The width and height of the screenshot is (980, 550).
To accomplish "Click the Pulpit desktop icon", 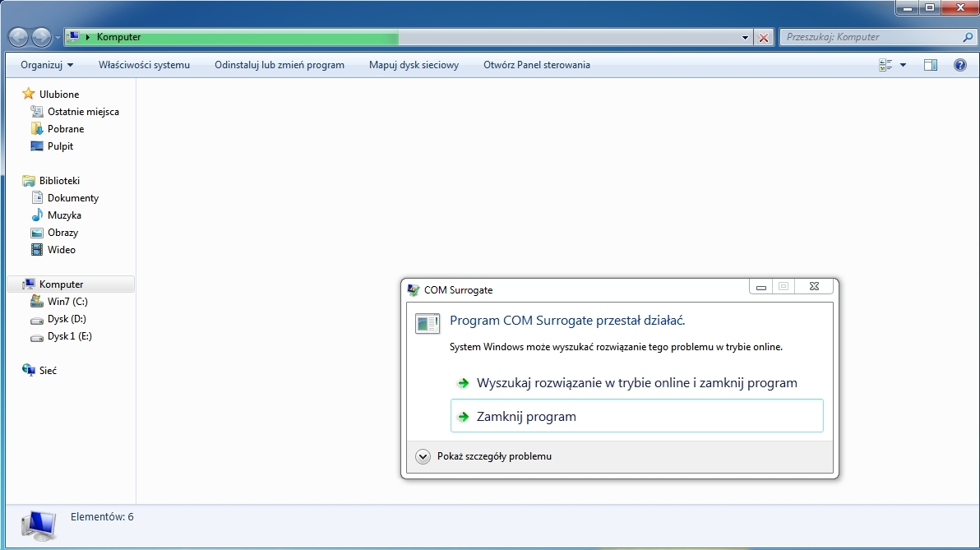I will tap(37, 146).
